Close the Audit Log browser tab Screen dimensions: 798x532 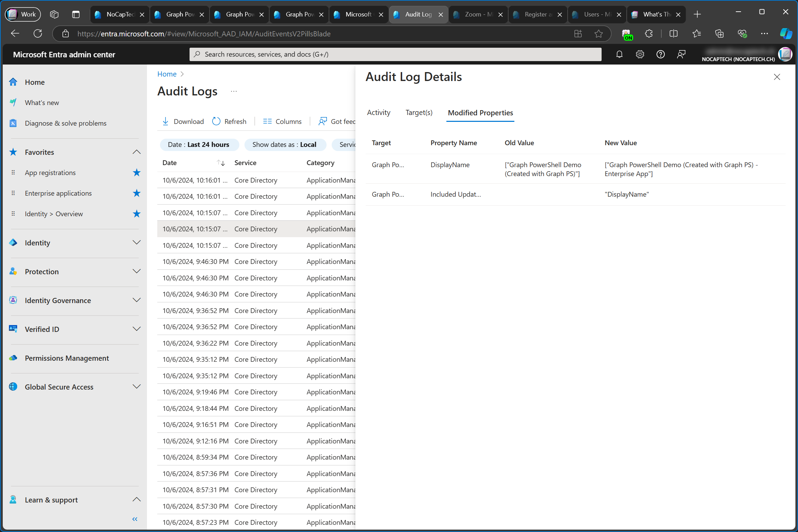point(441,14)
